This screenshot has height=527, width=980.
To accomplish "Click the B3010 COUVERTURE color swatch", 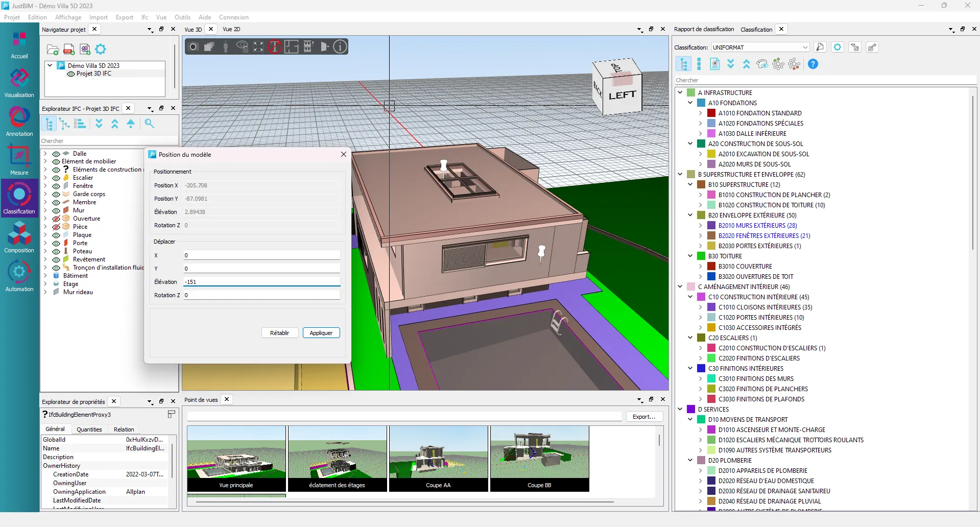I will pos(711,266).
